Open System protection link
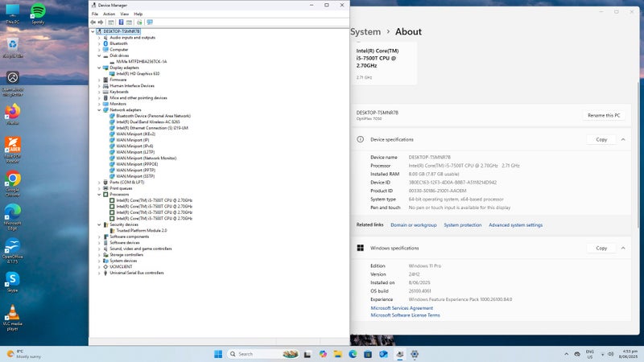 click(x=462, y=225)
